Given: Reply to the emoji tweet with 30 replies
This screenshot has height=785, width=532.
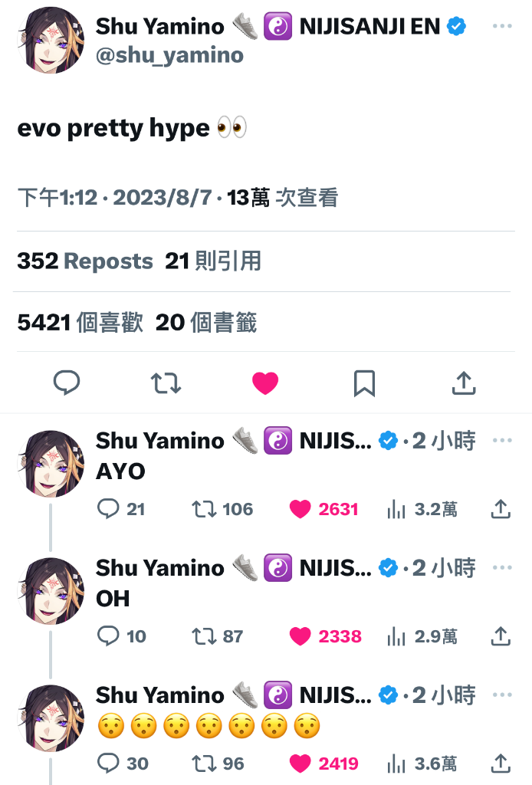Looking at the screenshot, I should 123,764.
